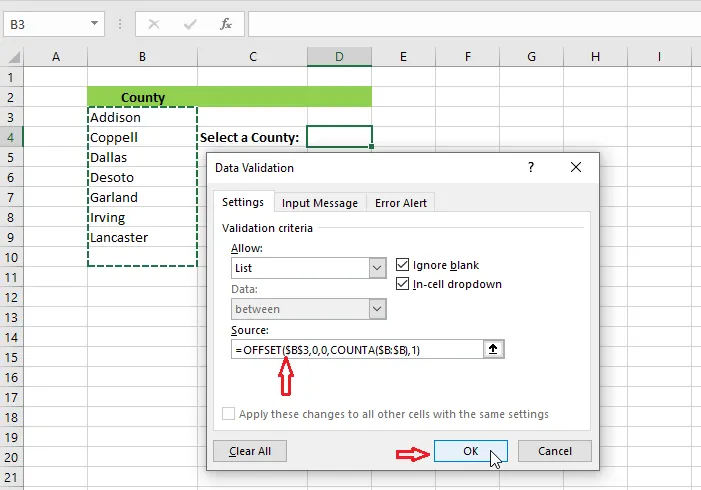Select column D header
701x490 pixels.
click(339, 57)
